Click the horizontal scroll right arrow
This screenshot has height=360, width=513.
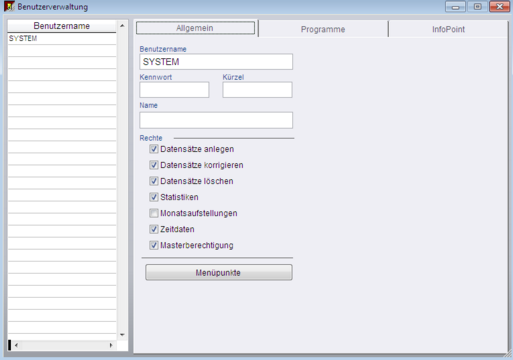(x=111, y=345)
